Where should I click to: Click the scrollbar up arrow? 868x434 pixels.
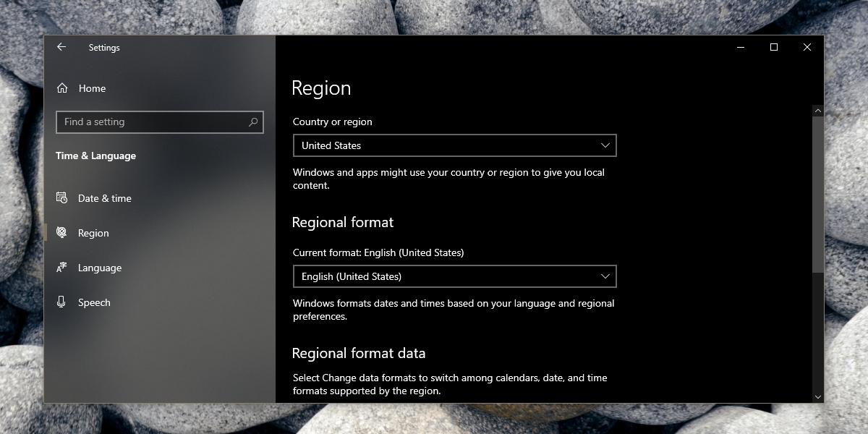point(818,111)
